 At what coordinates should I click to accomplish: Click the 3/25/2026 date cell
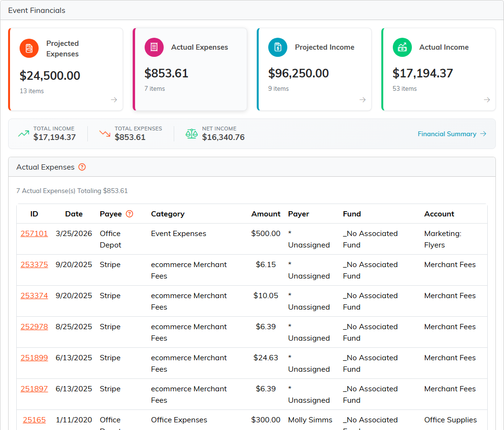(x=74, y=233)
